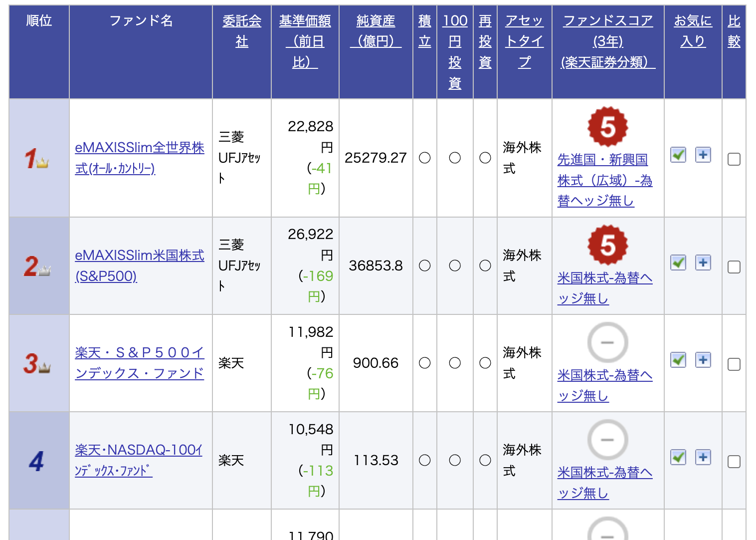The height and width of the screenshot is (540, 756).
Task: Open 楽天・NASDAQ-100インデックス・ファンド page
Action: pyautogui.click(x=139, y=460)
